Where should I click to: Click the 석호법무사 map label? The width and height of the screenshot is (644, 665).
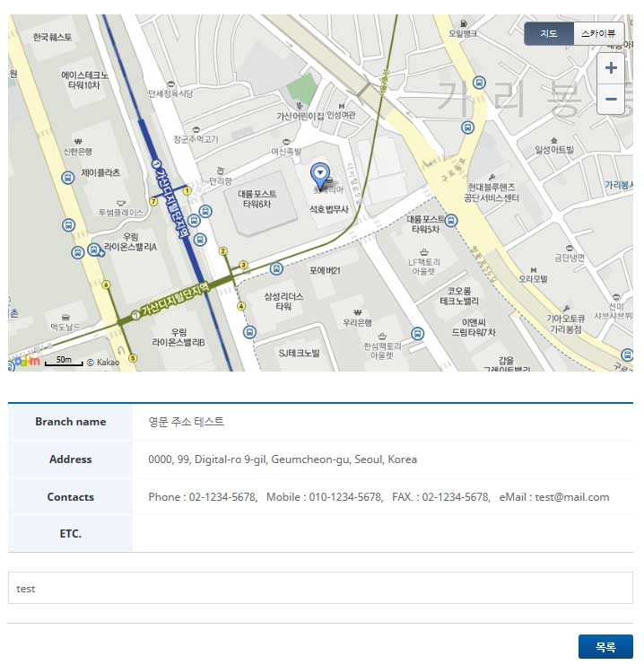[329, 209]
